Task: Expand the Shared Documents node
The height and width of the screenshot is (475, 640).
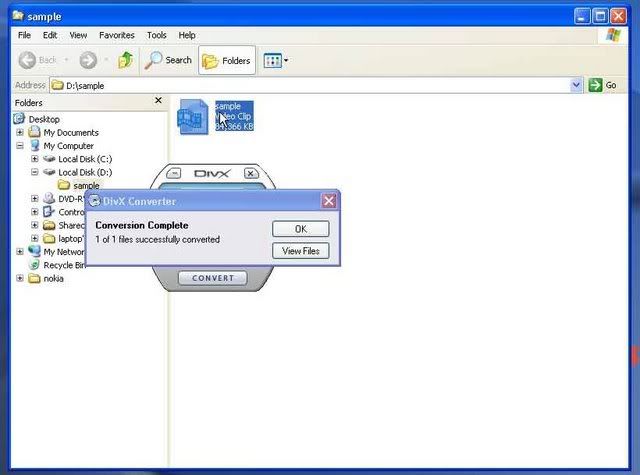Action: point(35,225)
